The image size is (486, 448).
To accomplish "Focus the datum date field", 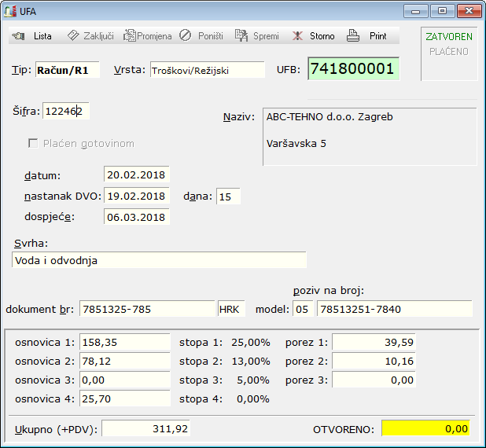I will (x=136, y=175).
